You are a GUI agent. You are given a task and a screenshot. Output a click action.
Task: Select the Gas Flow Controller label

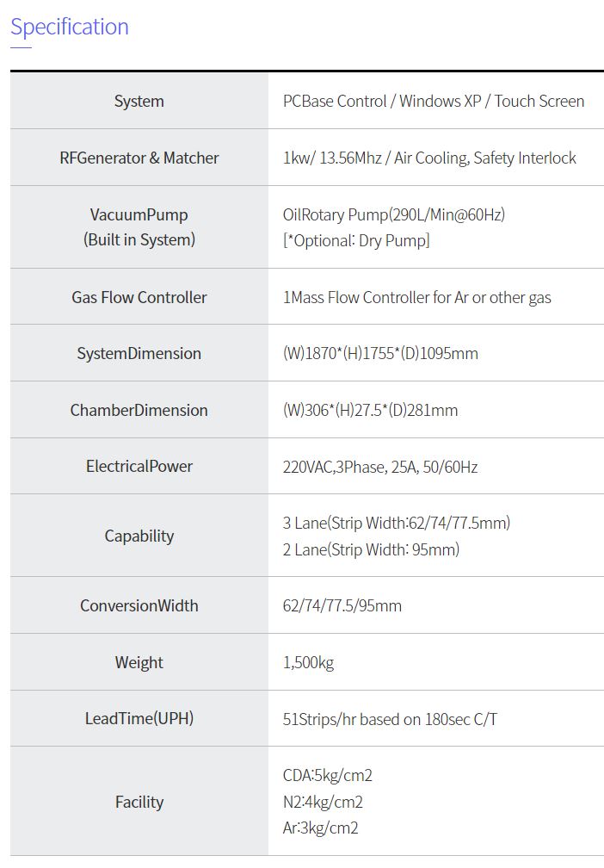139,297
